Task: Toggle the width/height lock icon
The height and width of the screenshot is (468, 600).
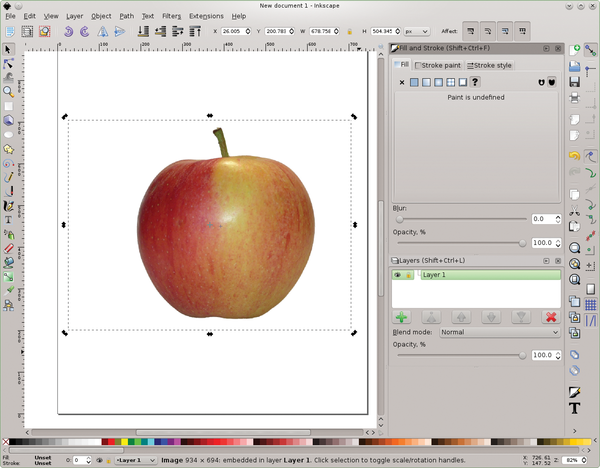Action: point(350,32)
